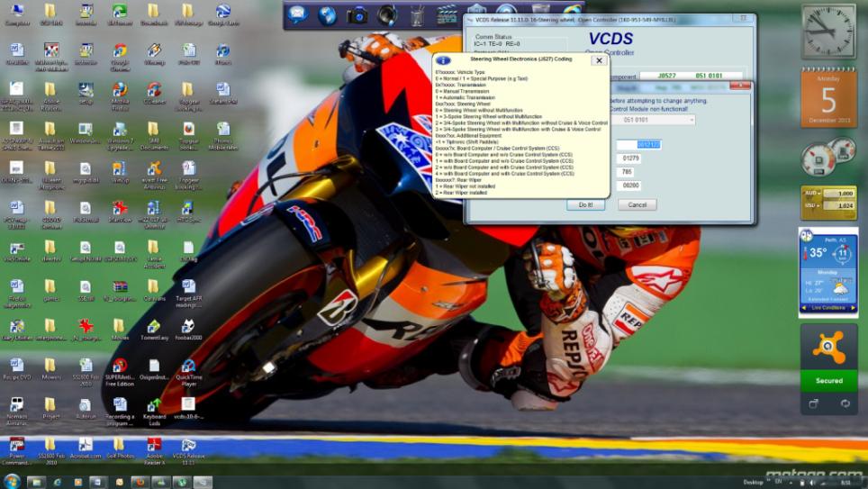Viewport: 868px width, 489px height.
Task: Open VCDS Release 11.11 desktop shortcut
Action: (188, 451)
